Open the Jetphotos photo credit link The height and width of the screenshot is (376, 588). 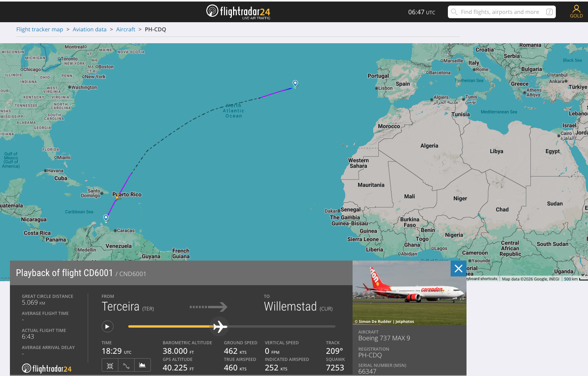[x=405, y=321]
